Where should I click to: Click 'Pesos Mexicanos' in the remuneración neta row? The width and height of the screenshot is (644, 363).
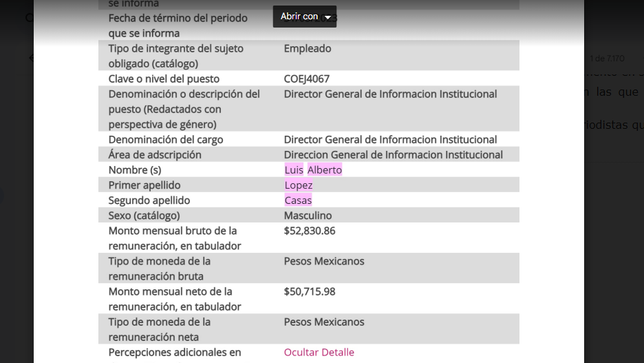coord(324,322)
